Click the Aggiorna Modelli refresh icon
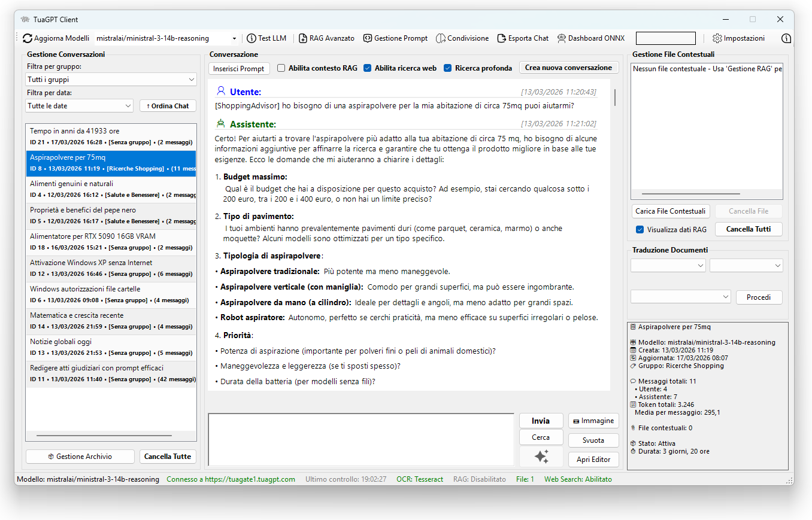The image size is (812, 520). (x=26, y=38)
